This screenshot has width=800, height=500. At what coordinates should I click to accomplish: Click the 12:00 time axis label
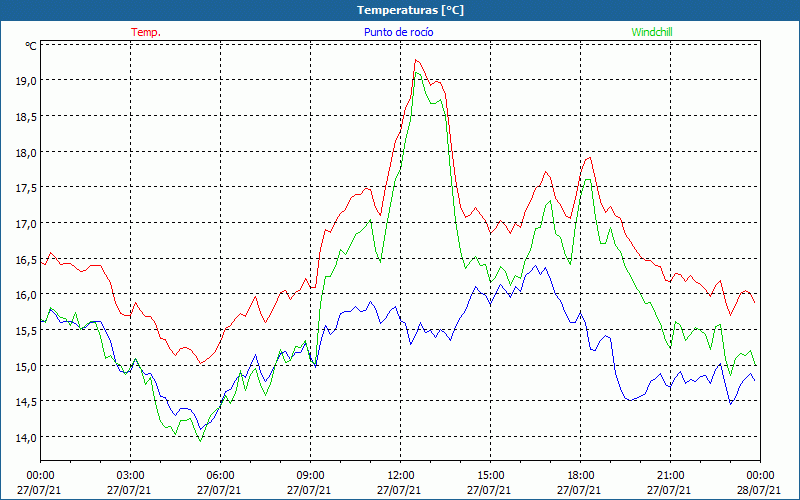[401, 476]
